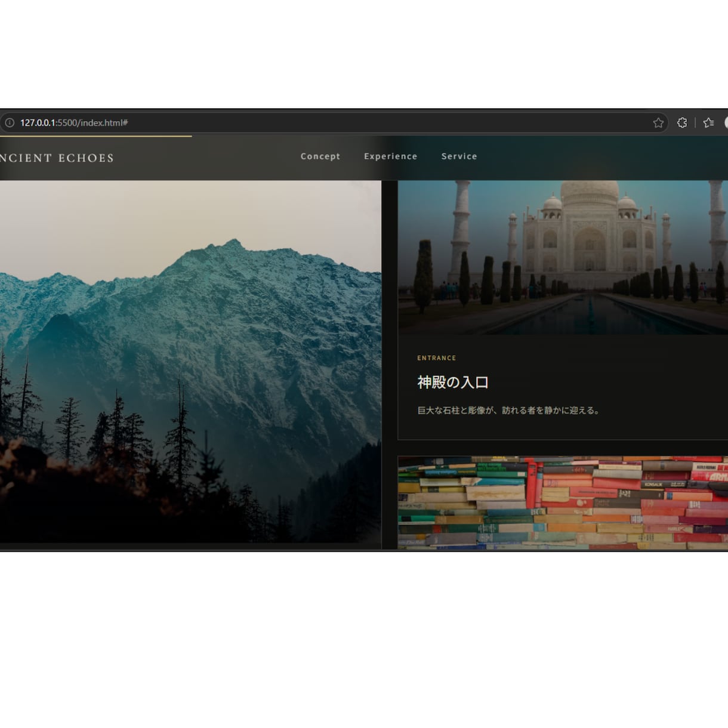Open the profile avatar at toolbar edge

pos(726,123)
